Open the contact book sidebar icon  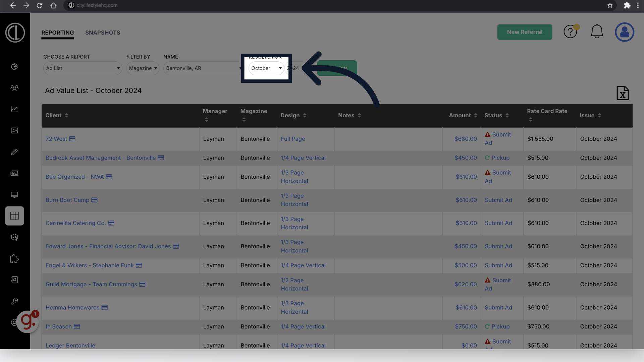(x=14, y=280)
